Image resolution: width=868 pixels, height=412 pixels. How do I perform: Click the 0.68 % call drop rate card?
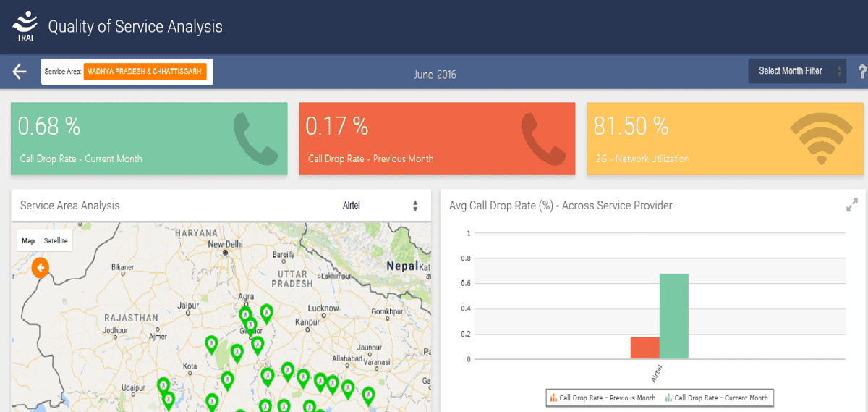[149, 138]
